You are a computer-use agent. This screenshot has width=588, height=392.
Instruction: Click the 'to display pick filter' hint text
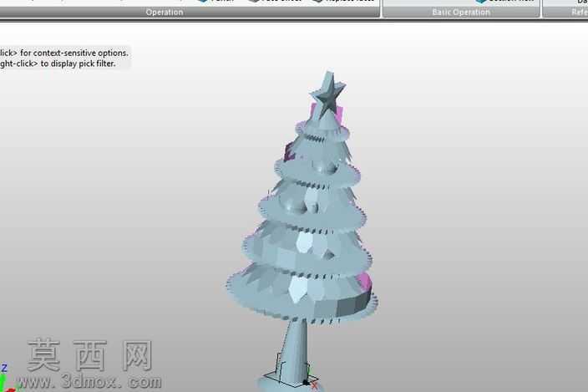point(78,64)
